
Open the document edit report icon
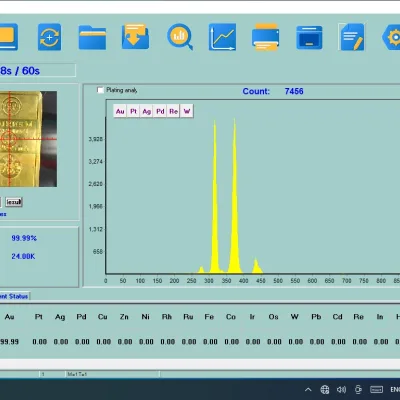coord(352,37)
